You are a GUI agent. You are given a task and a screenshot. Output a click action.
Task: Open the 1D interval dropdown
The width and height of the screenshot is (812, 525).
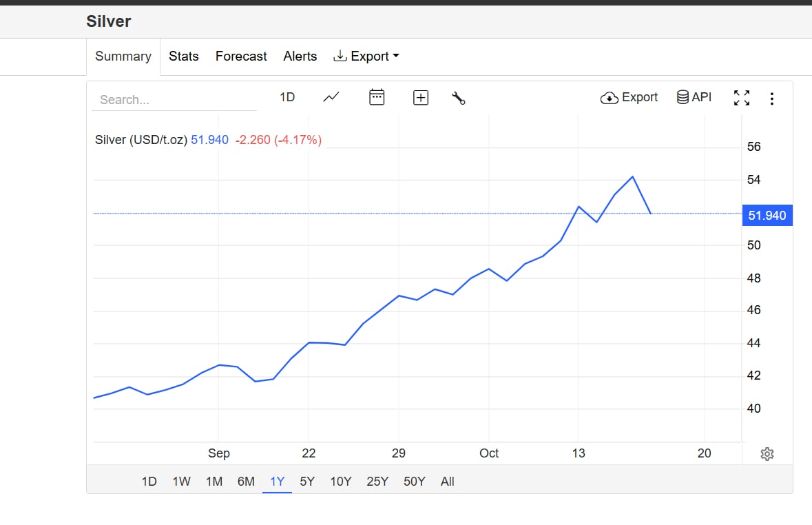[x=287, y=97]
